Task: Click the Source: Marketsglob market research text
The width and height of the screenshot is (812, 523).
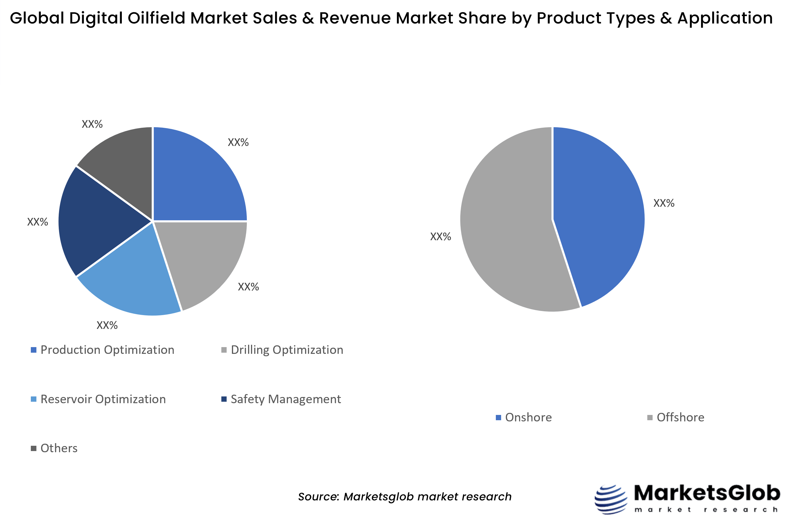Action: pos(405,496)
